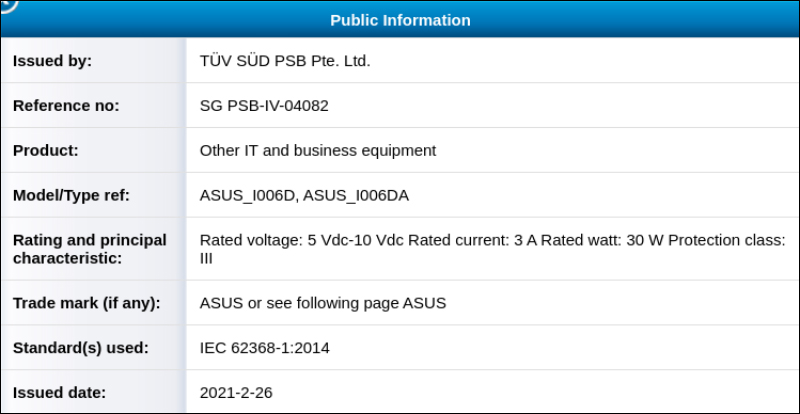Image resolution: width=800 pixels, height=414 pixels.
Task: Select the issued date 2021-2-26
Action: coord(236,393)
